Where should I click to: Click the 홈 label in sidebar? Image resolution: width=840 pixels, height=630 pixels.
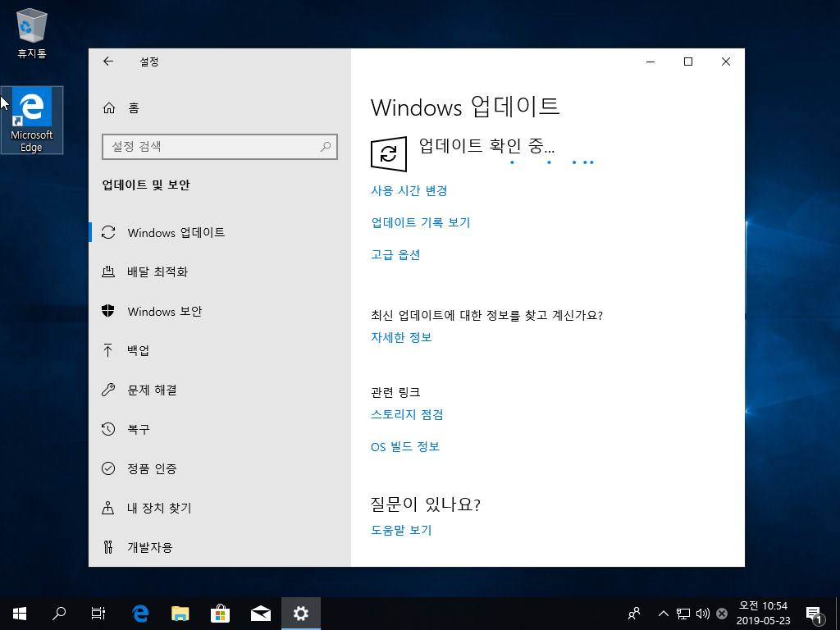tap(134, 108)
